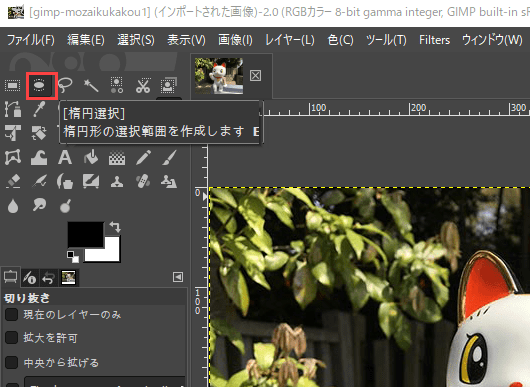Screen dimensions: 530x387
Task: Click the cat photo on the canvas
Action: pyautogui.click(x=369, y=287)
